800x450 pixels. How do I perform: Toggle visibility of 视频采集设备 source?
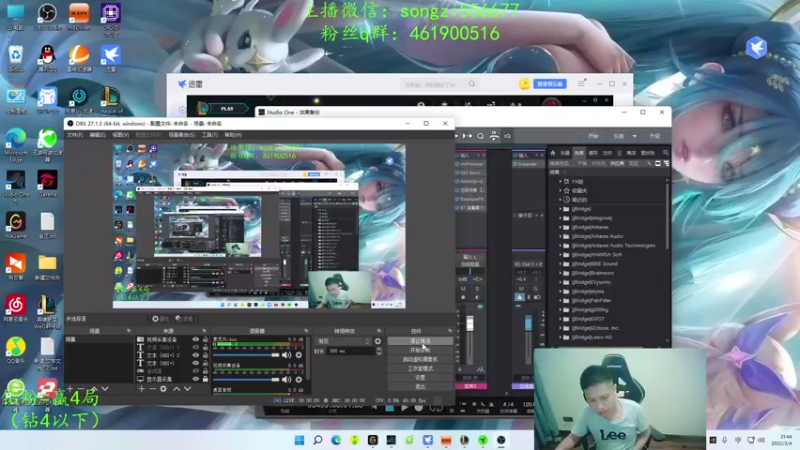(x=195, y=339)
